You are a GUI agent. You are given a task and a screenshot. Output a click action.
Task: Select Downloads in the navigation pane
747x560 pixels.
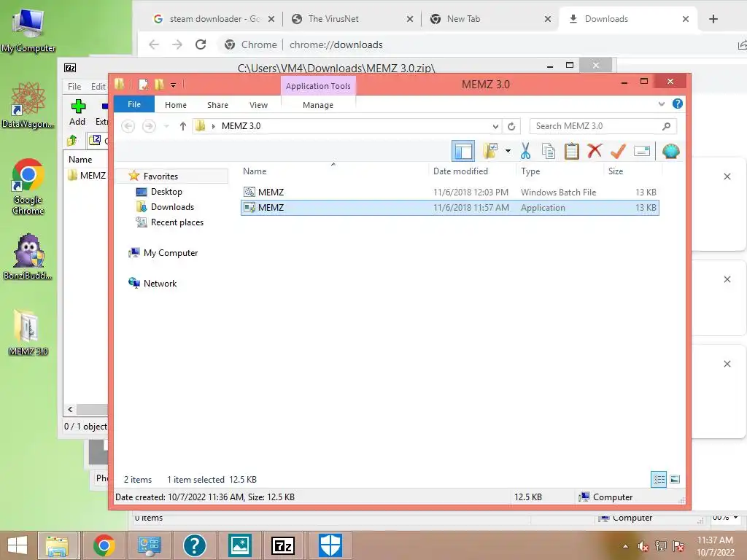coord(172,206)
